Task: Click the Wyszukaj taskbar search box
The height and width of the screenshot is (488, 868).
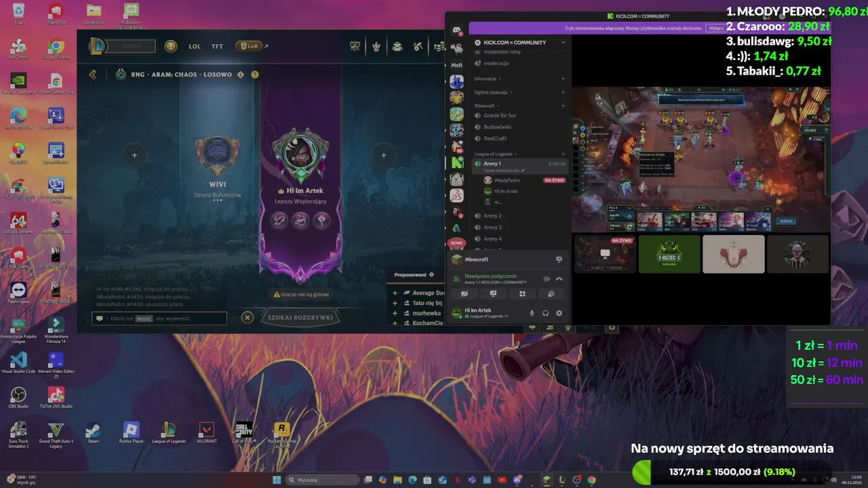Action: [322, 480]
